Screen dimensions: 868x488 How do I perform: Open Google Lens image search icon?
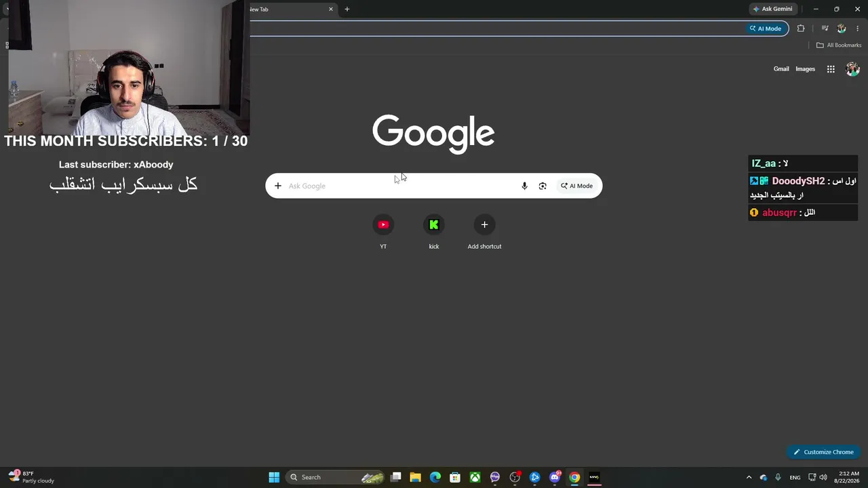(542, 186)
